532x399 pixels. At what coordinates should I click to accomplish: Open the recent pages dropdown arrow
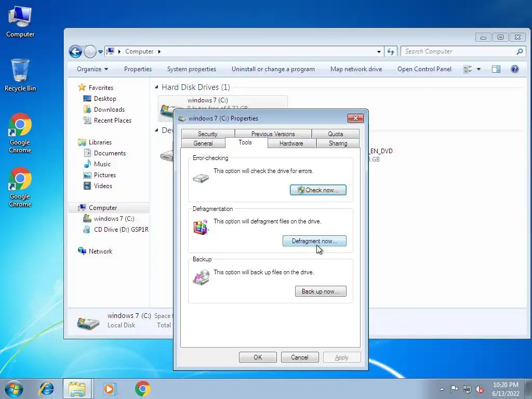100,52
